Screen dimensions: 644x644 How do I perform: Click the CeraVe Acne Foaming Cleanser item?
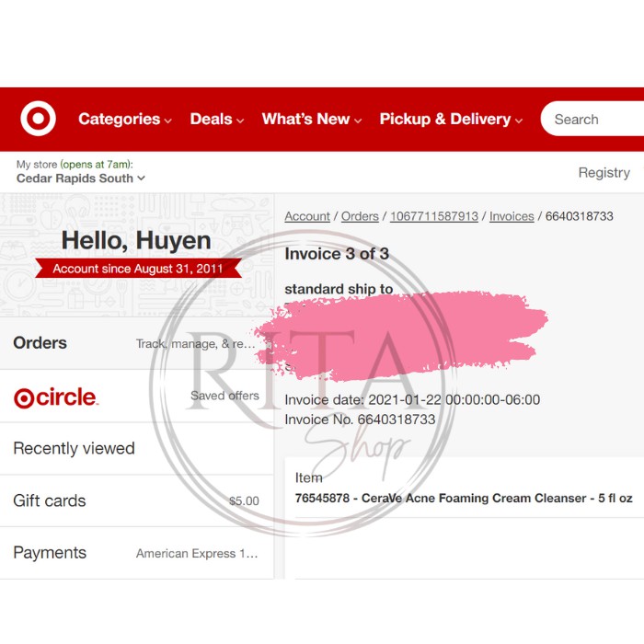[464, 499]
